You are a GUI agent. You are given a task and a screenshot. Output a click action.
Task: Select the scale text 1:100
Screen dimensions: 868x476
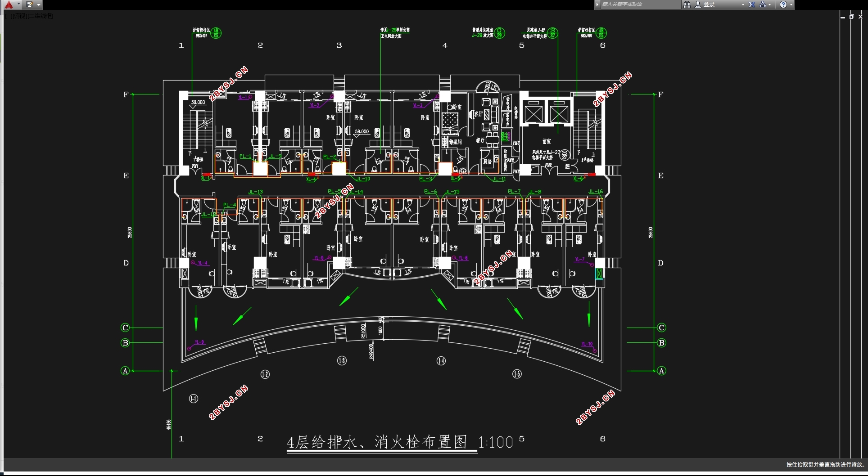496,442
